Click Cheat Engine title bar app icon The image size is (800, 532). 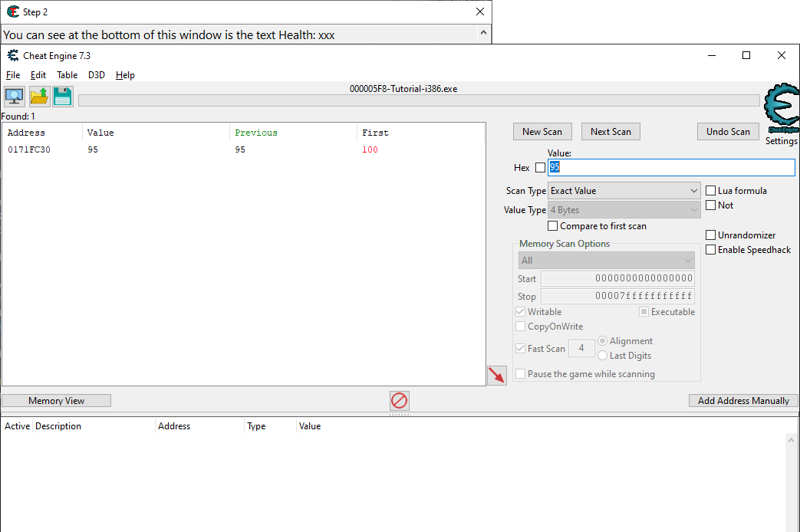pos(13,56)
